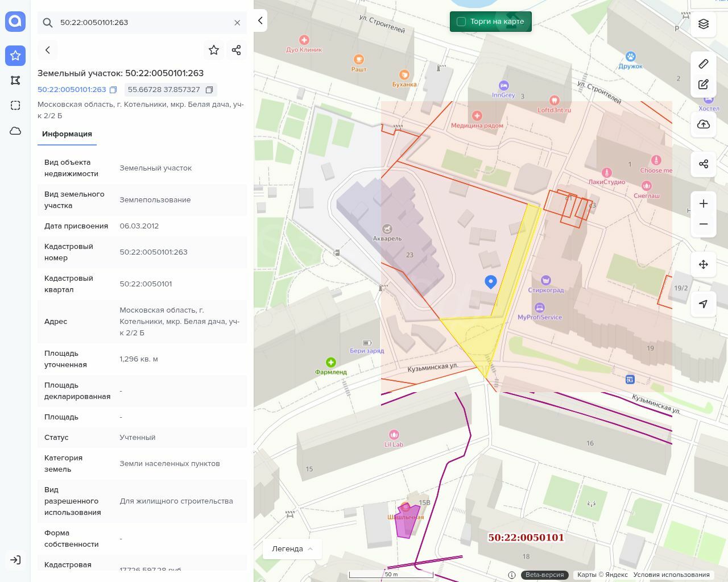Enable the Торги на карте checkbox

click(x=461, y=22)
